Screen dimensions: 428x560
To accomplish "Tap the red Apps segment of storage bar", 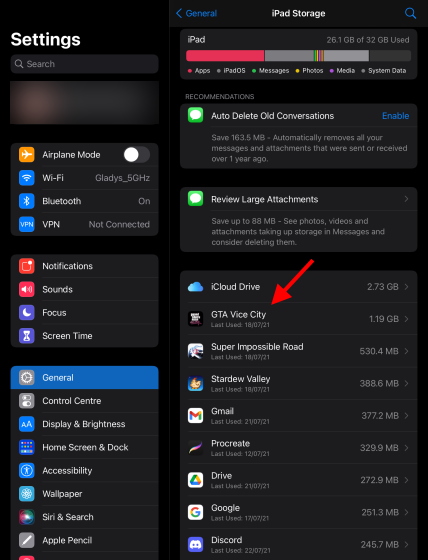I will pyautogui.click(x=225, y=56).
